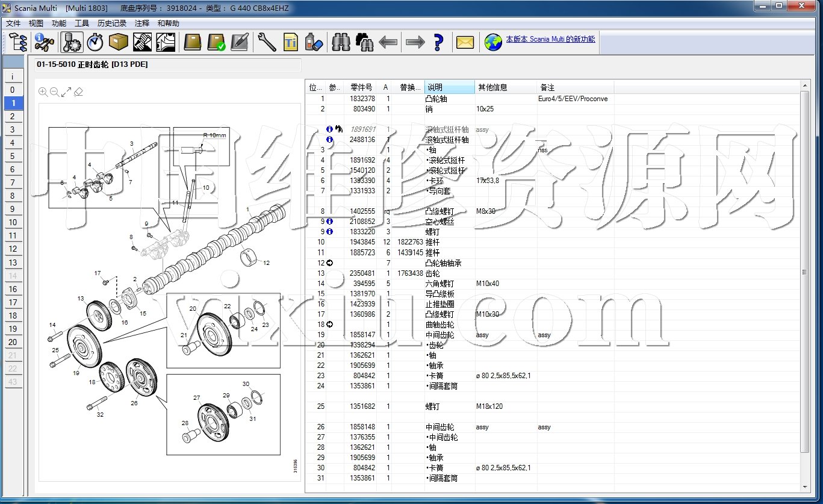Open the Scania Multi new features link
The image size is (823, 504).
[x=550, y=39]
